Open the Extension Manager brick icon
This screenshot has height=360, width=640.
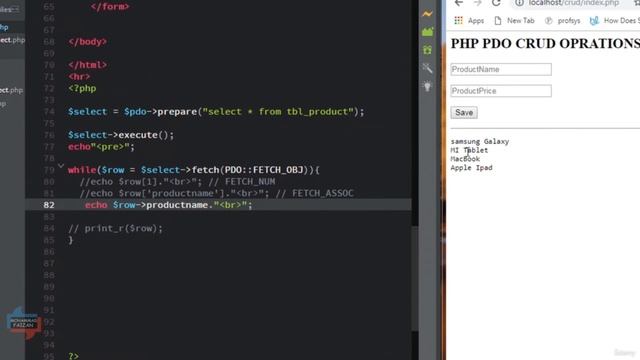tap(427, 32)
